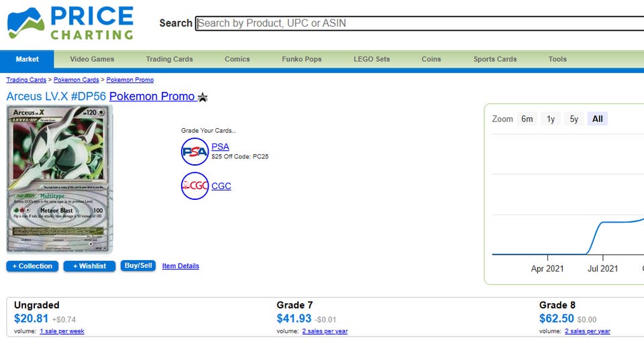Click the Search label
The image size is (644, 342).
click(x=176, y=23)
